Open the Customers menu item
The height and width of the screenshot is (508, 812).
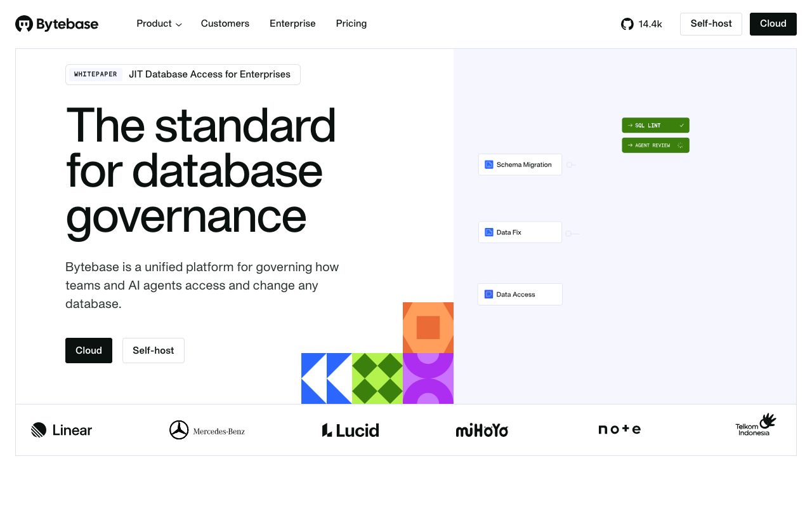click(225, 23)
